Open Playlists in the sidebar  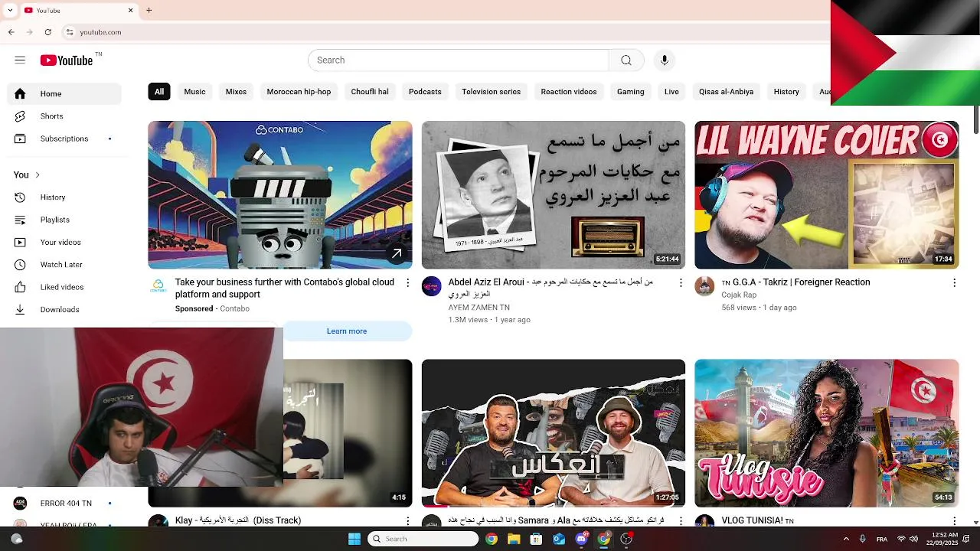(64, 220)
